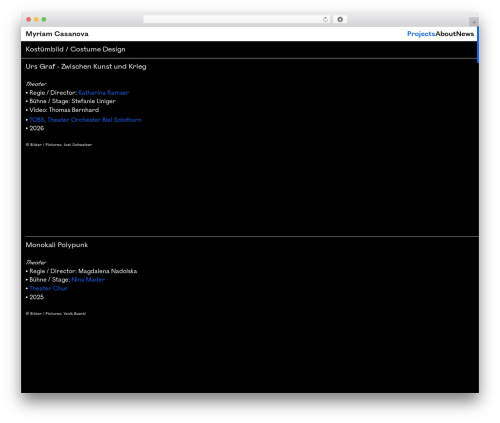
Task: Click the Urs Graf - Zwischen Kunst und Krieg title
Action: pyautogui.click(x=86, y=66)
